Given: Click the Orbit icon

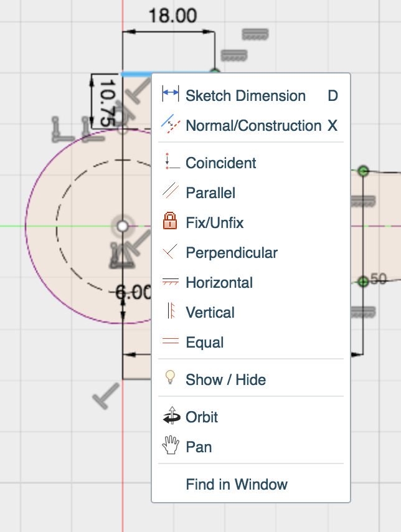Looking at the screenshot, I should tap(170, 417).
